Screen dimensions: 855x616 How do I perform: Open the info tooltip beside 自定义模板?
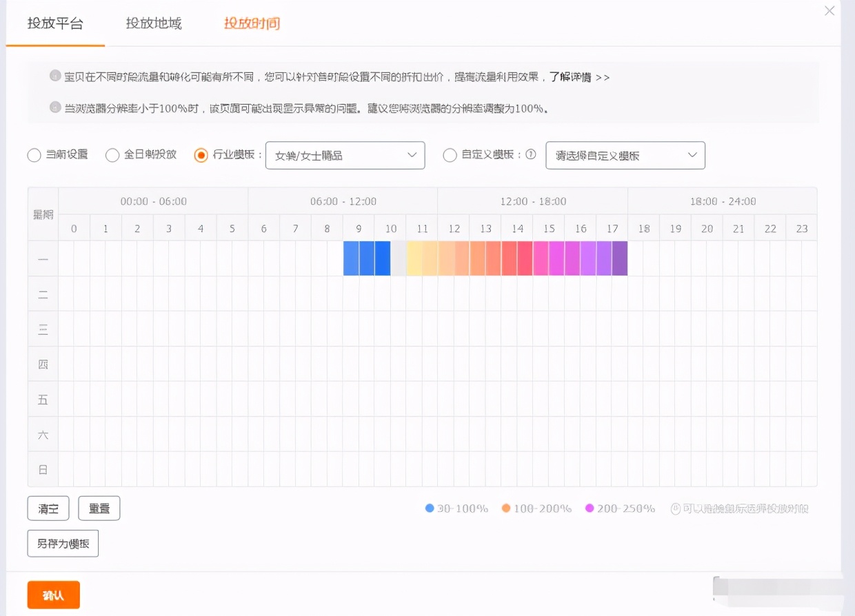pos(530,155)
